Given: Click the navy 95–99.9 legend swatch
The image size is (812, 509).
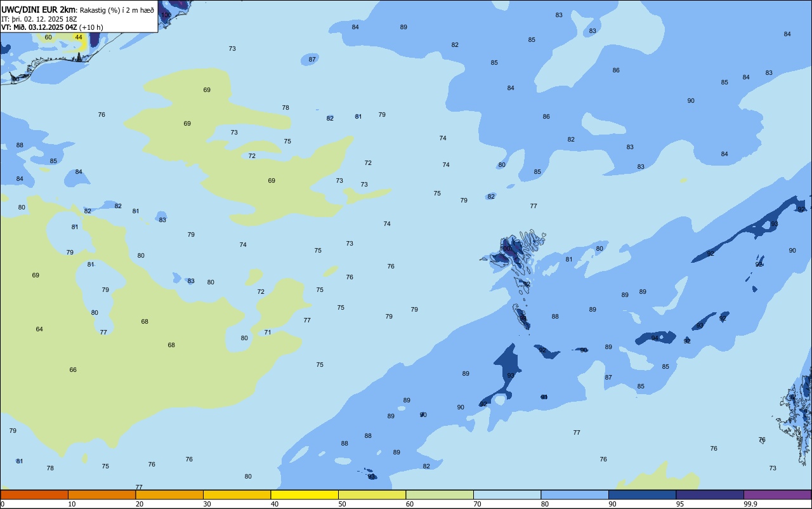Looking at the screenshot, I should coord(710,494).
